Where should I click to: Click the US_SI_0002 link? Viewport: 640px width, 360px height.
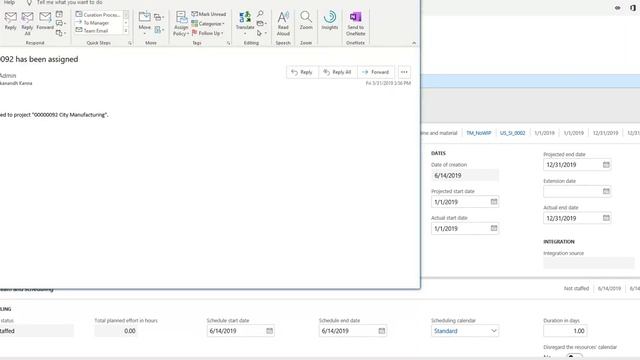coord(513,133)
